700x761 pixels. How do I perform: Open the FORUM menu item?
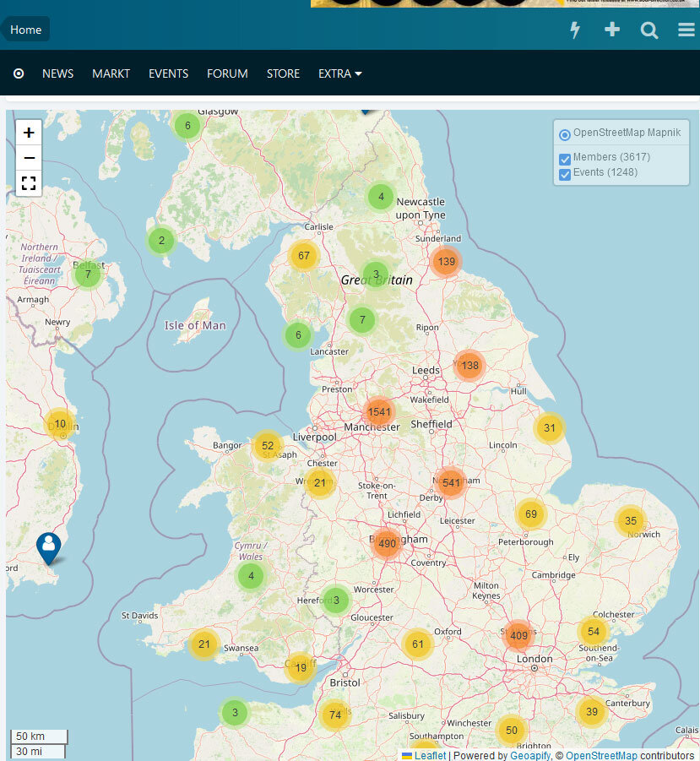(227, 73)
